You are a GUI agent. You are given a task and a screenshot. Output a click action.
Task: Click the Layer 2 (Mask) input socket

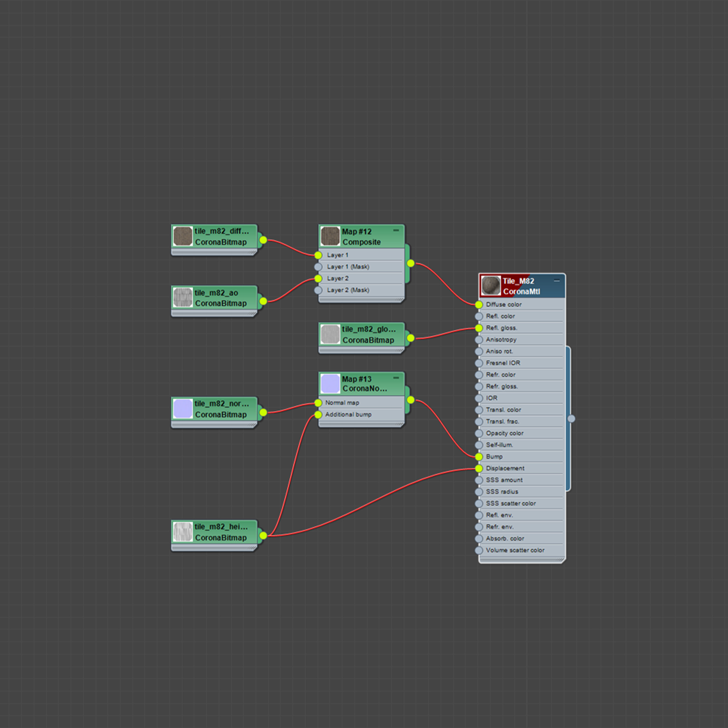coord(318,290)
